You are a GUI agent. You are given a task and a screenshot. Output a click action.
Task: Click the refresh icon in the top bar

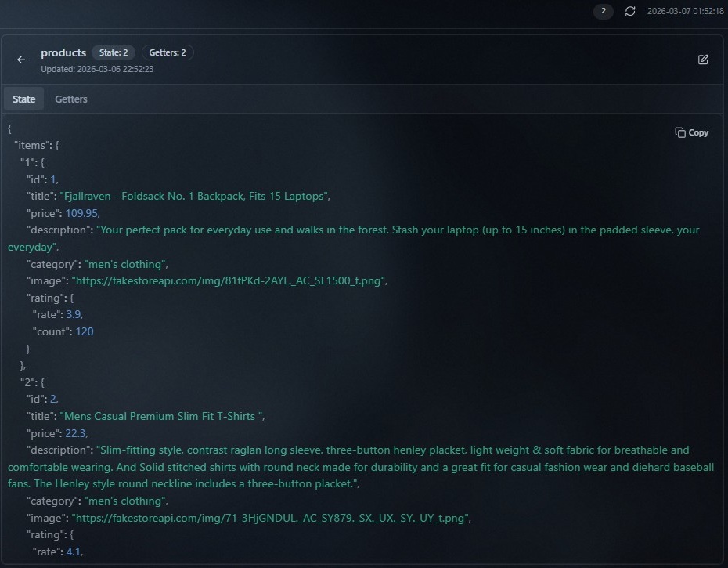(x=630, y=11)
